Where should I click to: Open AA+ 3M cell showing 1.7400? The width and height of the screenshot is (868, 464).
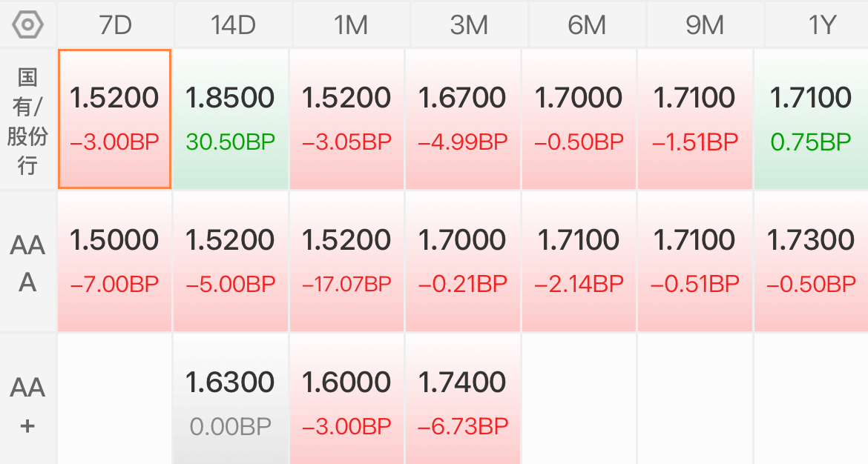coord(463,399)
